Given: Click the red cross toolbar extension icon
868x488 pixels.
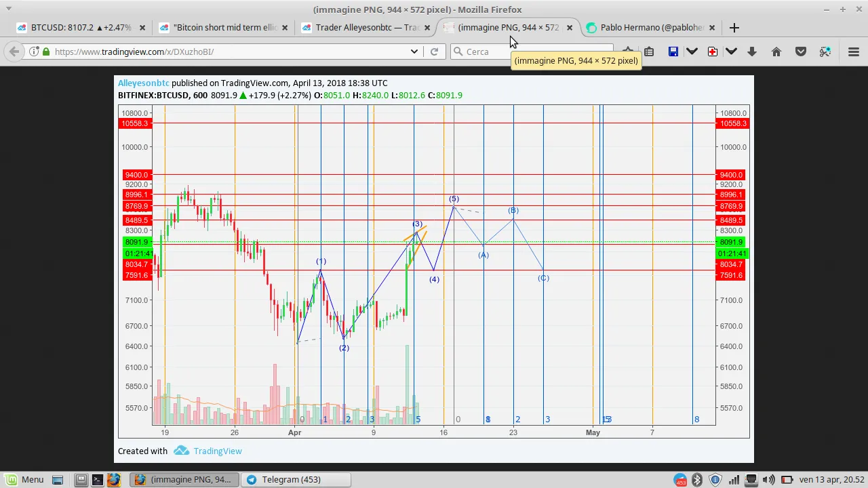Looking at the screenshot, I should pyautogui.click(x=713, y=52).
